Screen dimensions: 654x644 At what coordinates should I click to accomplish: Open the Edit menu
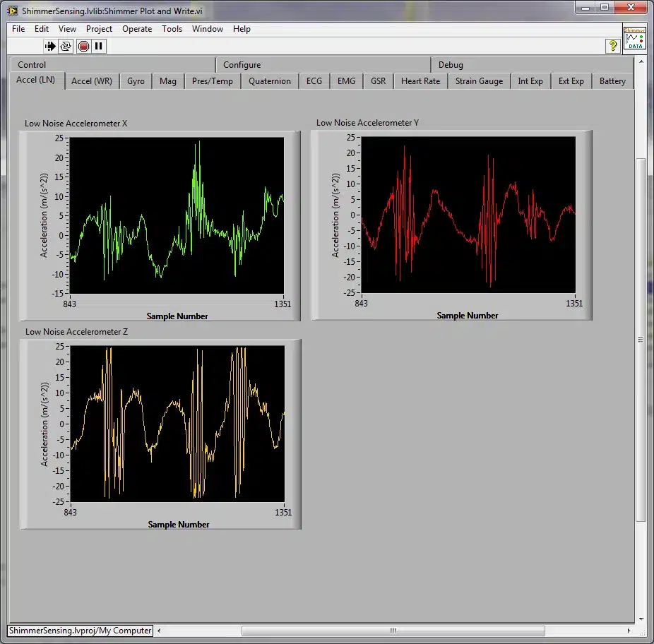(41, 29)
